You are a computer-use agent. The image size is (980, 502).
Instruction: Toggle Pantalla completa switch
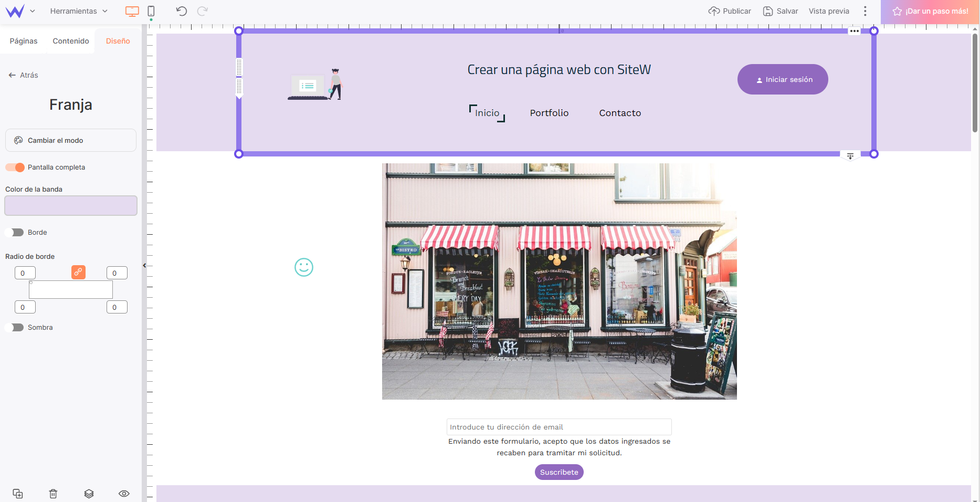(x=15, y=167)
